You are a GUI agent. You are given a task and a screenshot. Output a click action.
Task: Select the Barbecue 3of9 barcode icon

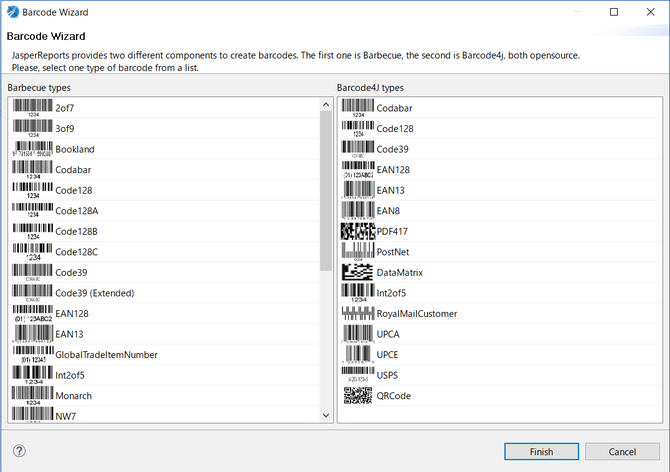click(x=33, y=128)
